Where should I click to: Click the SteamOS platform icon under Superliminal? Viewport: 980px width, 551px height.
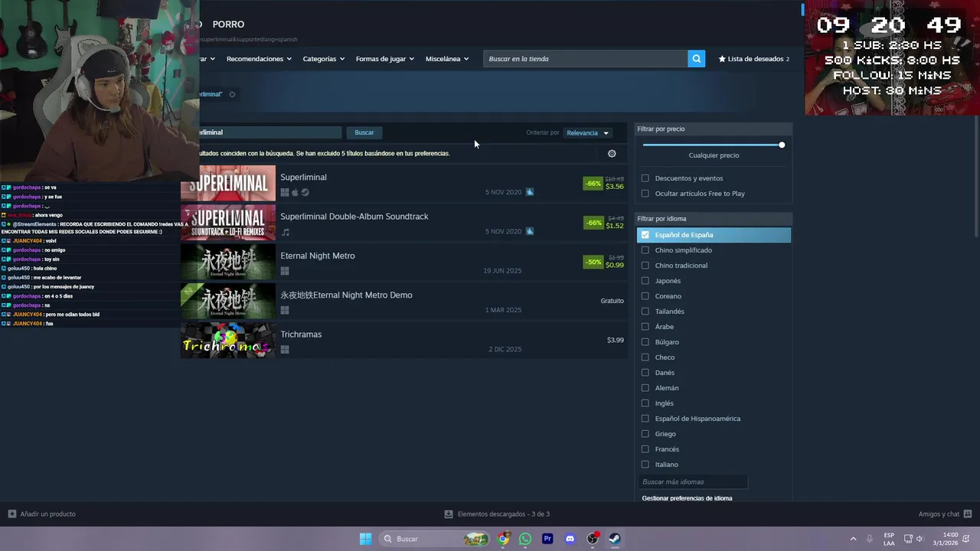pyautogui.click(x=305, y=193)
